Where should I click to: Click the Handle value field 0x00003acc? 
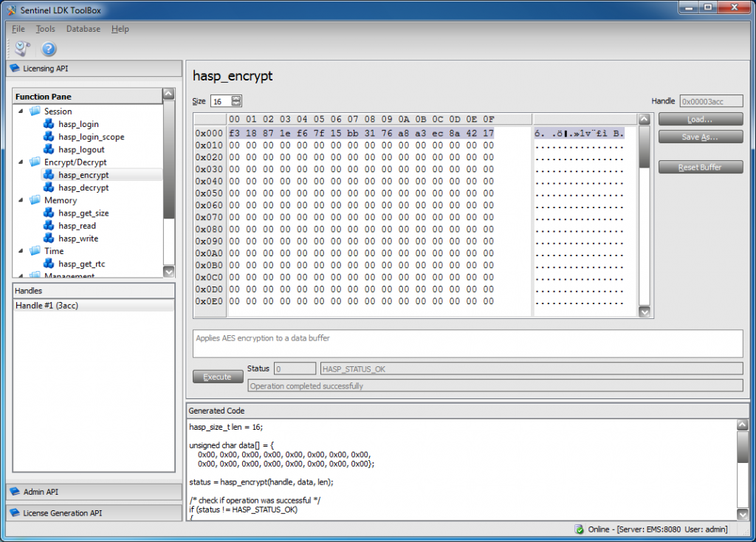coord(711,101)
